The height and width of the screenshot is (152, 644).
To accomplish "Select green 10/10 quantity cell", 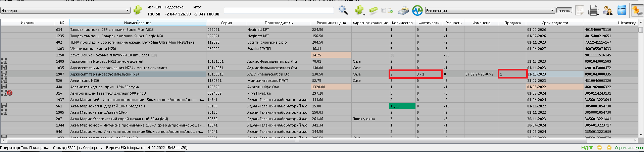I will coord(402,106).
